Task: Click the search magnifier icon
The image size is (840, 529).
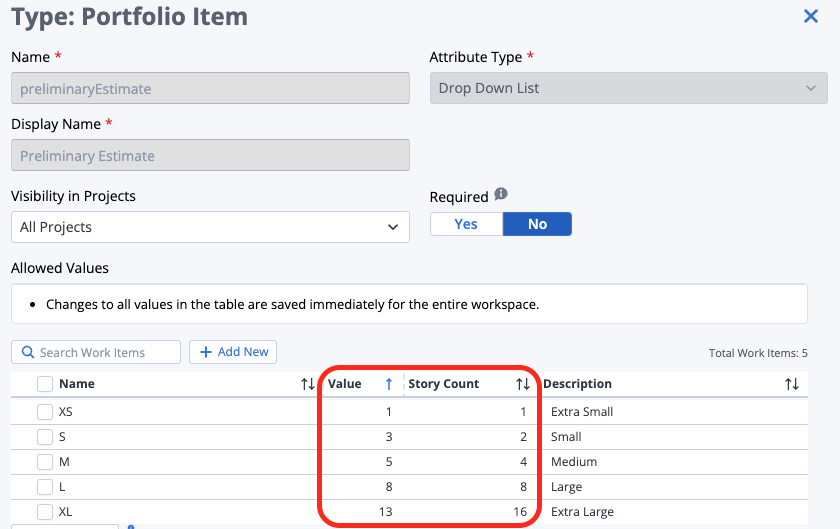Action: point(27,352)
